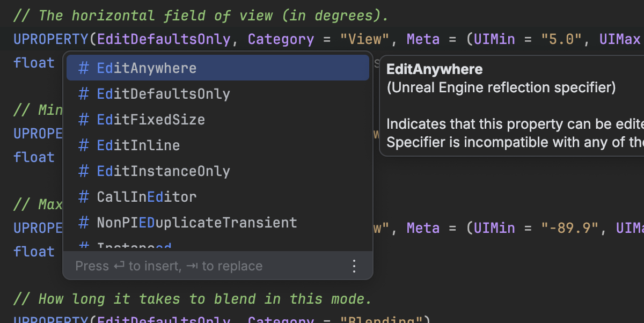Click the hash icon next to CallInEditor
Screen dimensions: 644x323
tap(84, 197)
